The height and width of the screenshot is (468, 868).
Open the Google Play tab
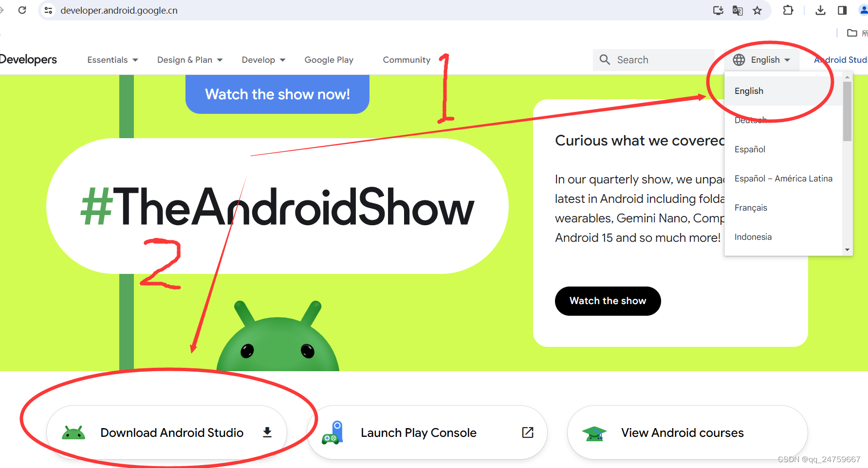pyautogui.click(x=329, y=60)
